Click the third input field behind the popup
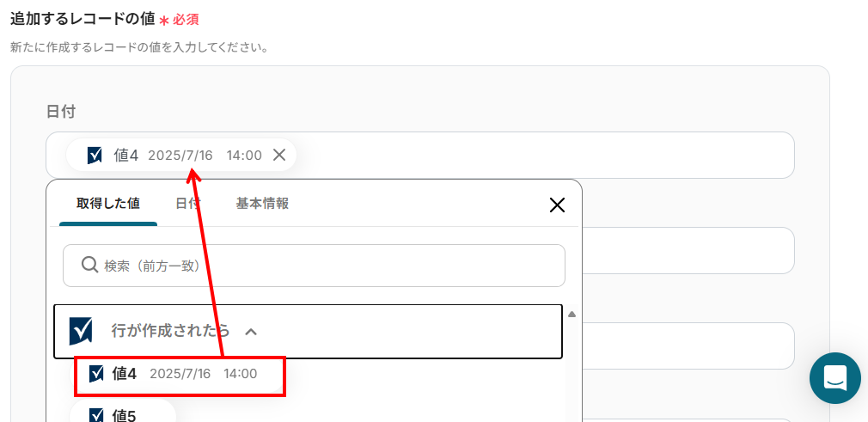 [688, 346]
